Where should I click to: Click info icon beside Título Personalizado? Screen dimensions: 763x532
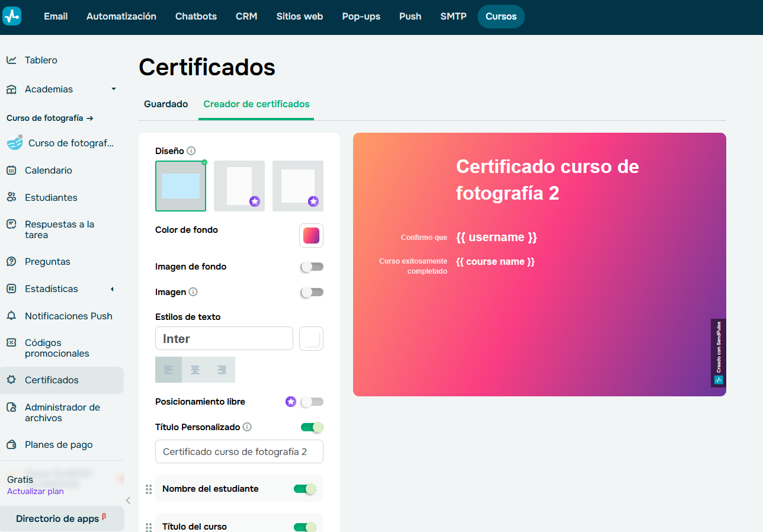pyautogui.click(x=247, y=427)
